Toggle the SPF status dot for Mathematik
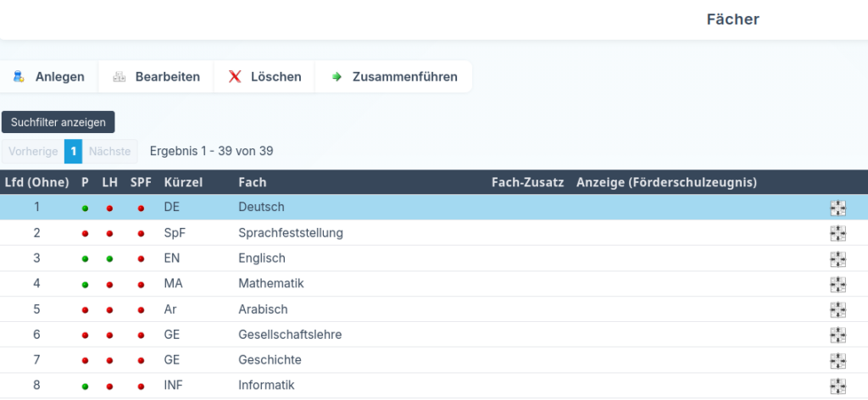 point(141,285)
